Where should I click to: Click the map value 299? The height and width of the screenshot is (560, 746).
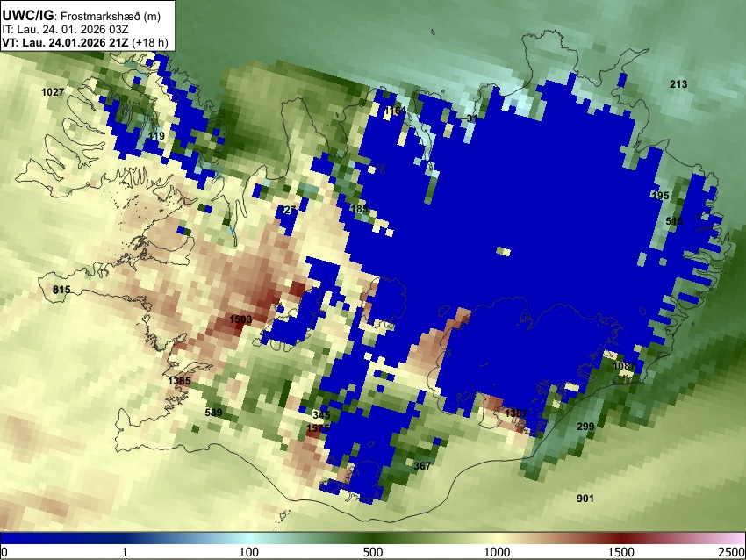click(585, 427)
